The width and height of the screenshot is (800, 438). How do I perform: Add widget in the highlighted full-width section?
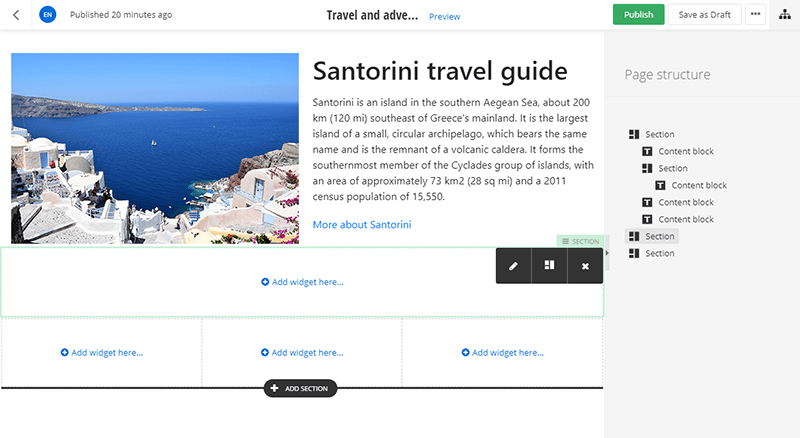[302, 282]
